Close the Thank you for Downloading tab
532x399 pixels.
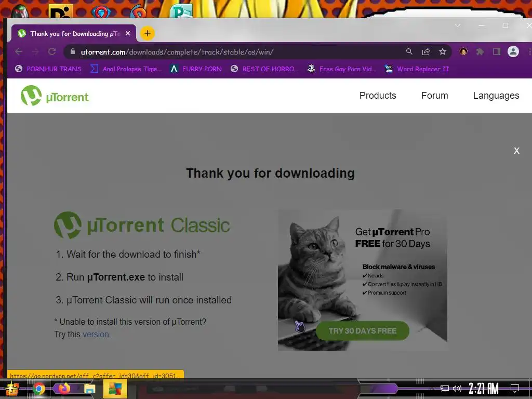click(128, 33)
